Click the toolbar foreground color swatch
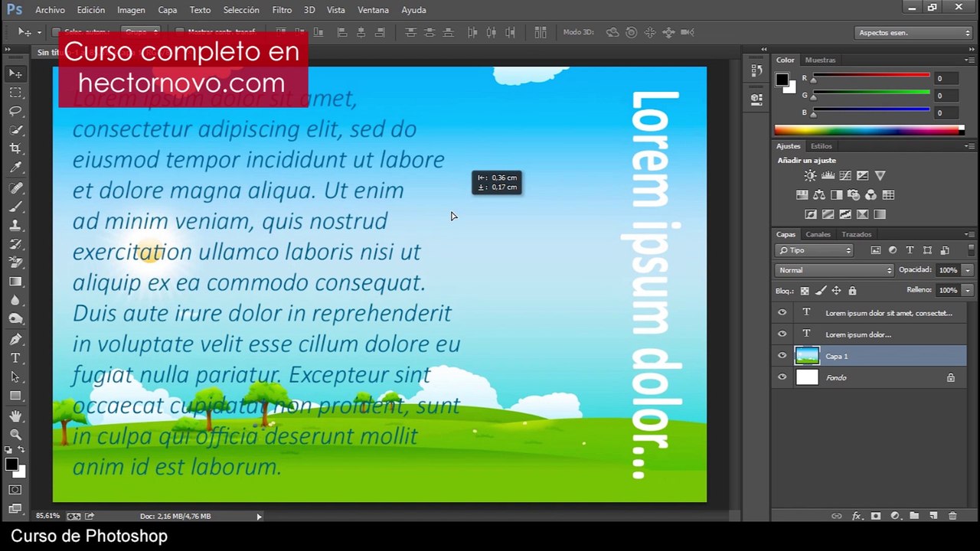The image size is (980, 551). pyautogui.click(x=11, y=464)
